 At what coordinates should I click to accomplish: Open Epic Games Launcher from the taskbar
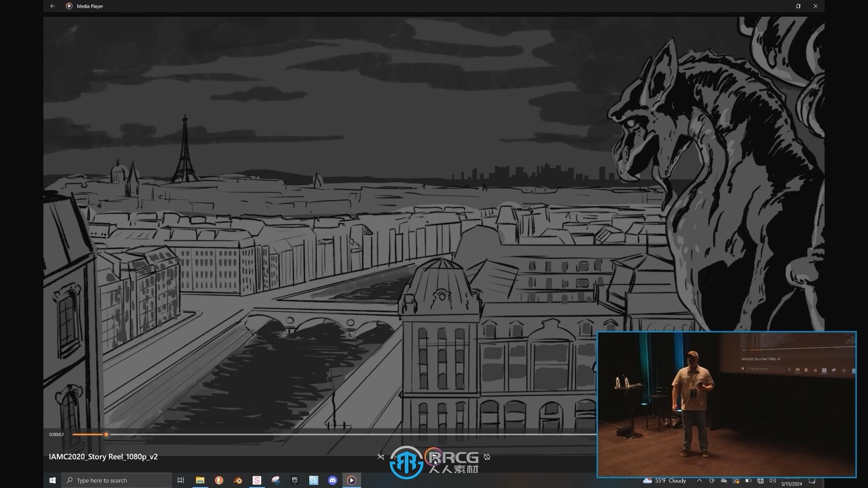point(295,480)
